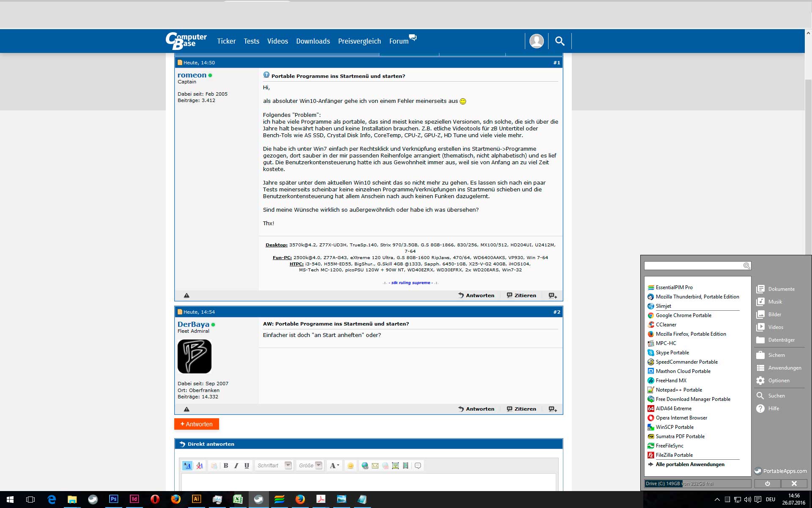Click the insert link globe icon
812x508 pixels.
click(365, 466)
